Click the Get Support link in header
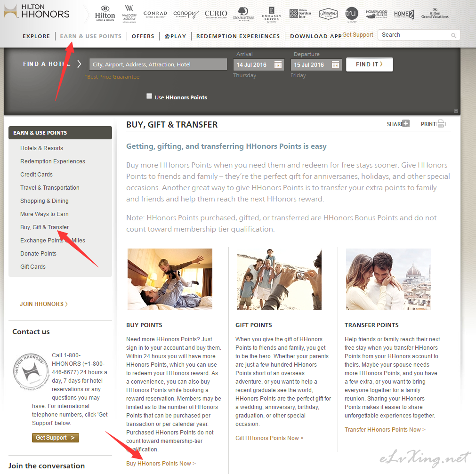476x474 pixels. (x=358, y=35)
